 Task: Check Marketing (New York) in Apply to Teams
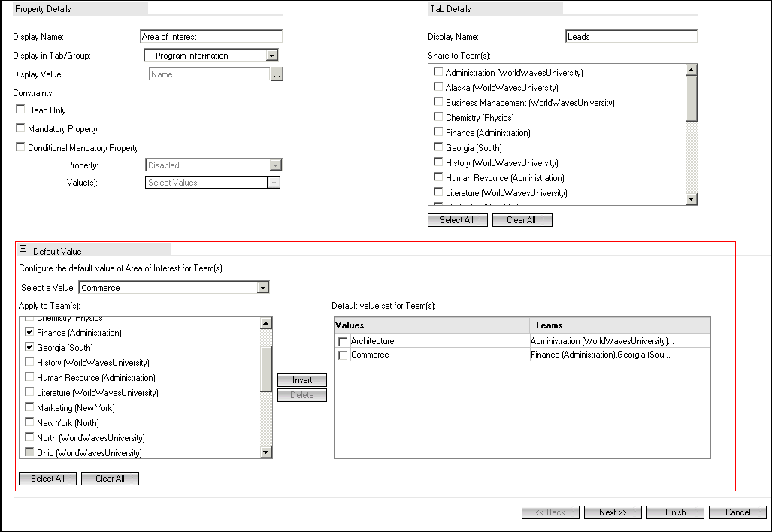coord(29,407)
